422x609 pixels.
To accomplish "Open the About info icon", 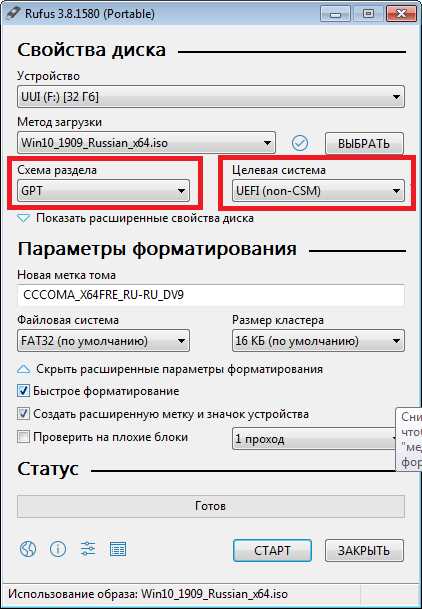I will tap(58, 549).
